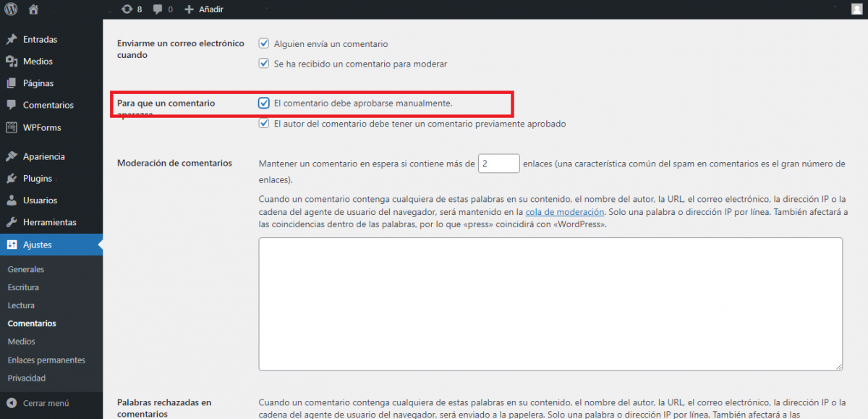Viewport: 868px width, 419px height.
Task: Open the Apariencia menu
Action: pyautogui.click(x=43, y=156)
